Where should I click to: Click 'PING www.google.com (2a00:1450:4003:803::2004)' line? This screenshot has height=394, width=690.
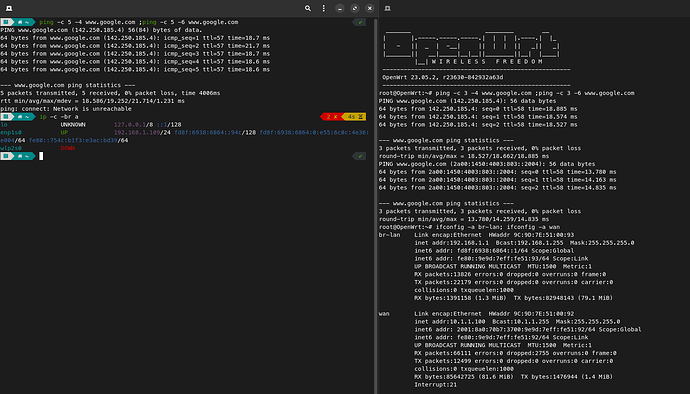pyautogui.click(x=487, y=164)
